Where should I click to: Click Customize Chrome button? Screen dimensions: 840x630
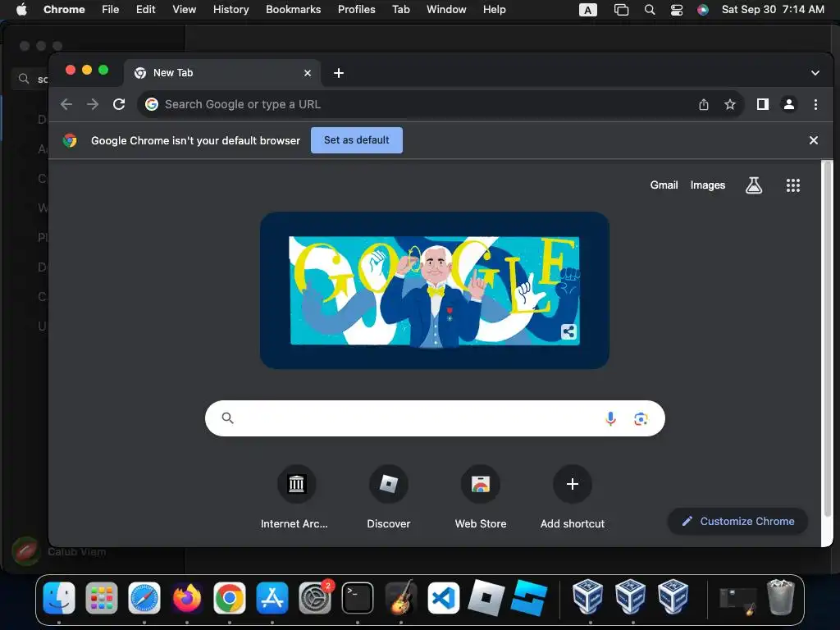click(x=737, y=521)
